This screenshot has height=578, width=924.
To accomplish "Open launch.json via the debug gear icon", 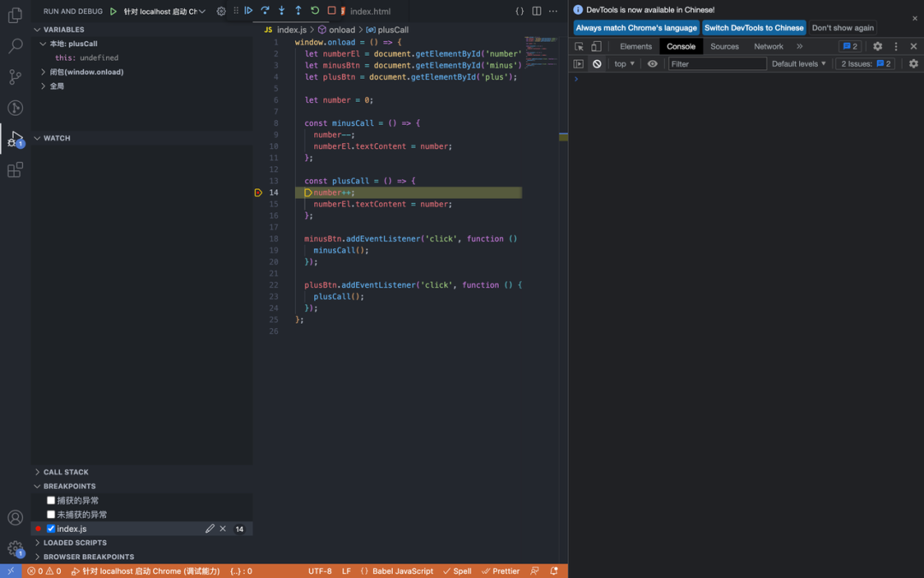I will (221, 11).
